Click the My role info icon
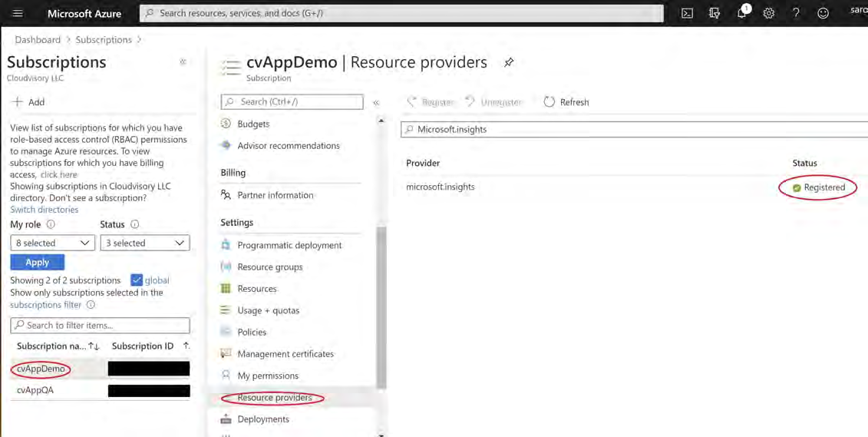This screenshot has height=437, width=868. (x=51, y=224)
